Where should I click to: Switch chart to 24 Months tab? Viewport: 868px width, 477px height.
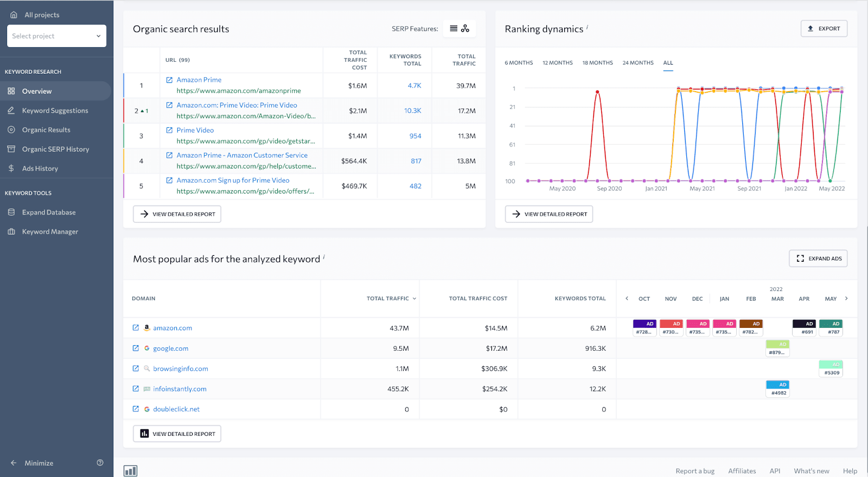[x=638, y=63]
